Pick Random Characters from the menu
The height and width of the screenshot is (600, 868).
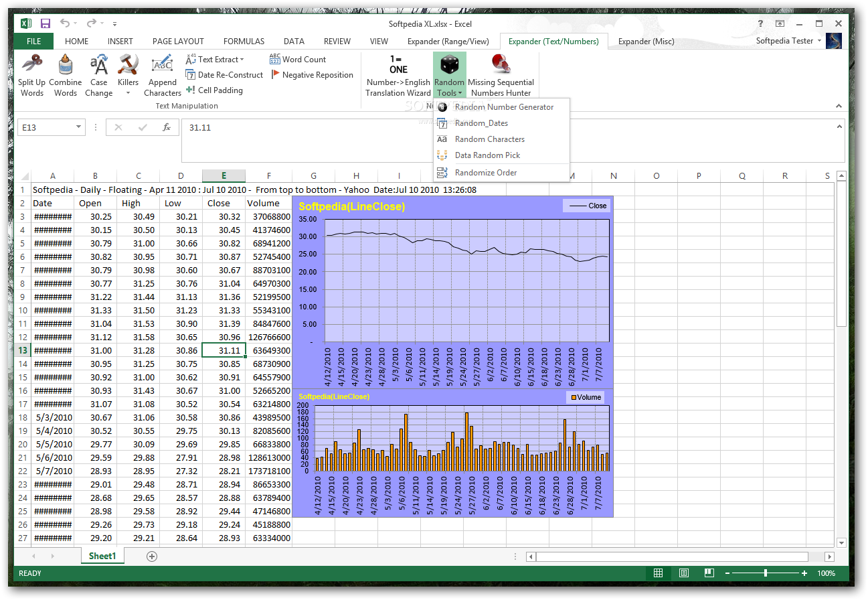[501, 139]
